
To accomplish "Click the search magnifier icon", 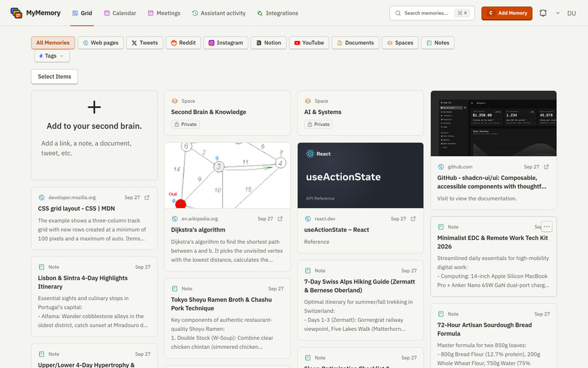I will [x=398, y=13].
